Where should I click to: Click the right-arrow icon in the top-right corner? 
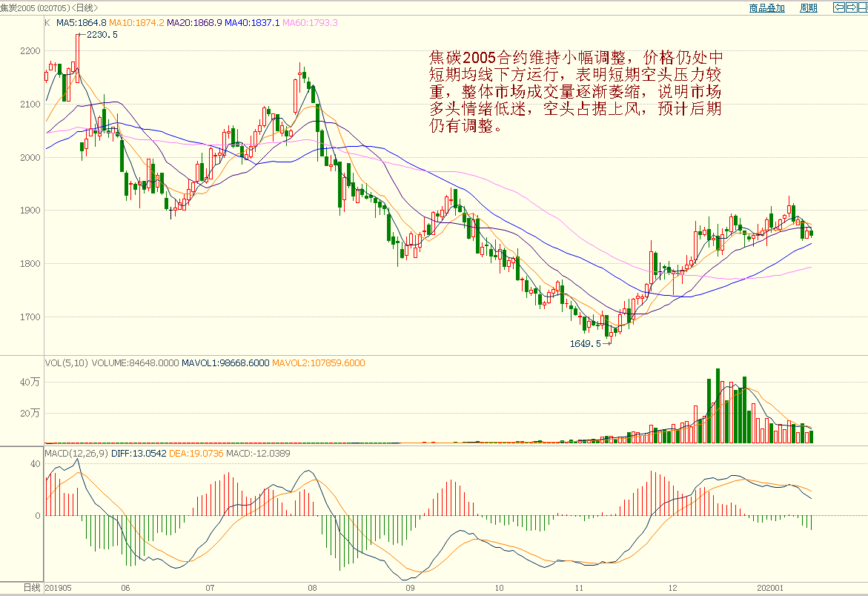850,7
